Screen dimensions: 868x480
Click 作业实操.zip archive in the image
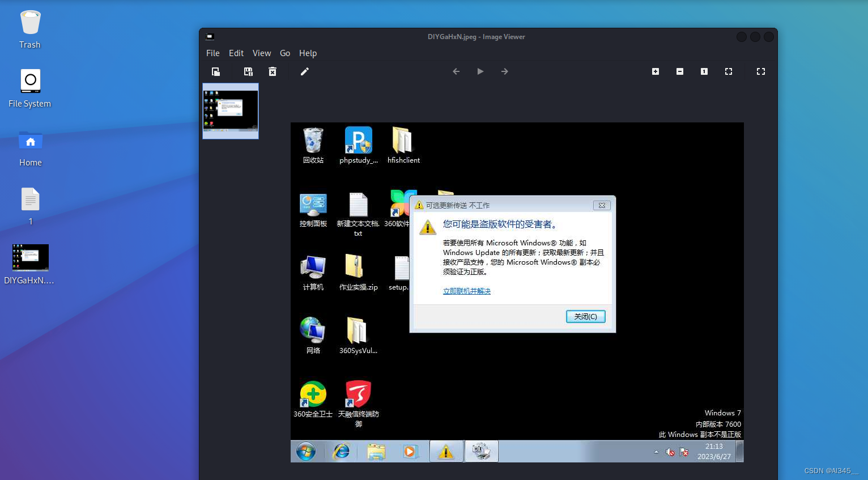coord(358,273)
